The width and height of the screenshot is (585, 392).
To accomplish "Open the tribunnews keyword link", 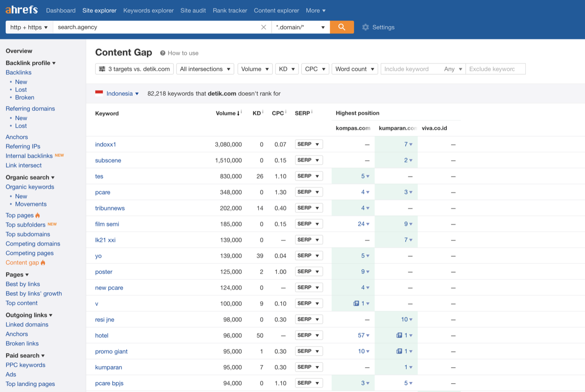I will click(x=110, y=208).
